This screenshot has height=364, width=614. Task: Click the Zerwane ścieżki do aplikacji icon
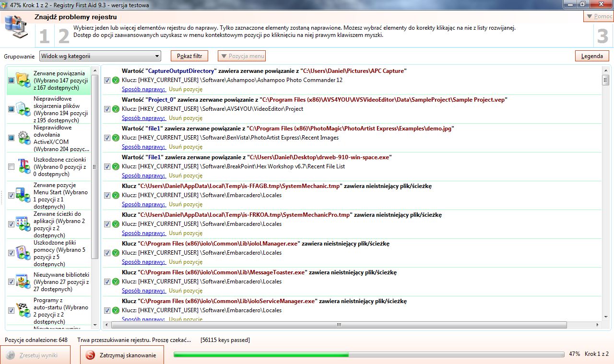click(23, 224)
